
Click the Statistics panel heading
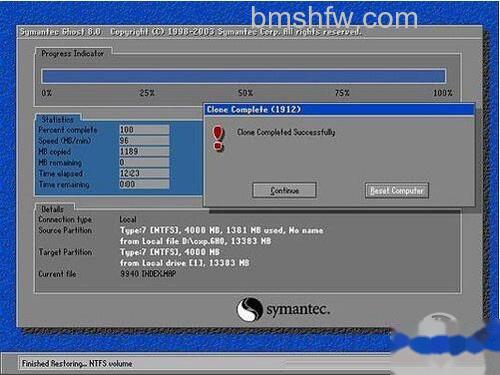click(x=57, y=119)
